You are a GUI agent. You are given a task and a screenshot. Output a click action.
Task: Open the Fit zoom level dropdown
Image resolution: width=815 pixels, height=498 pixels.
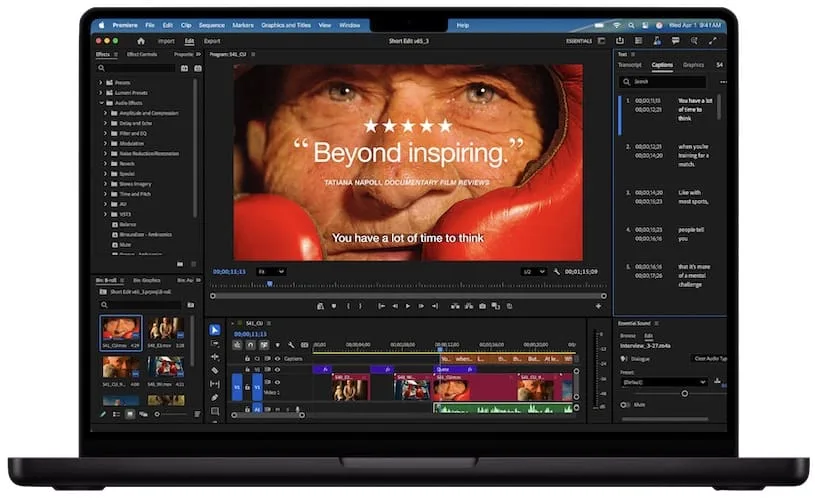(x=271, y=272)
